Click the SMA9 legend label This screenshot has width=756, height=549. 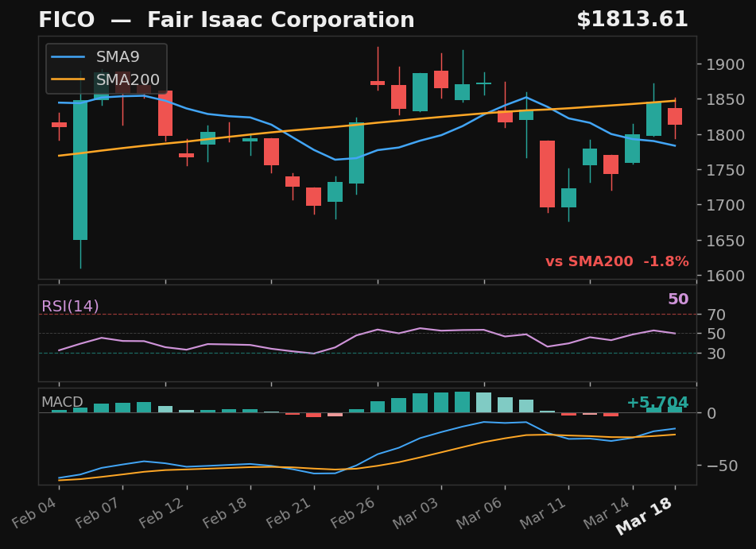(118, 57)
